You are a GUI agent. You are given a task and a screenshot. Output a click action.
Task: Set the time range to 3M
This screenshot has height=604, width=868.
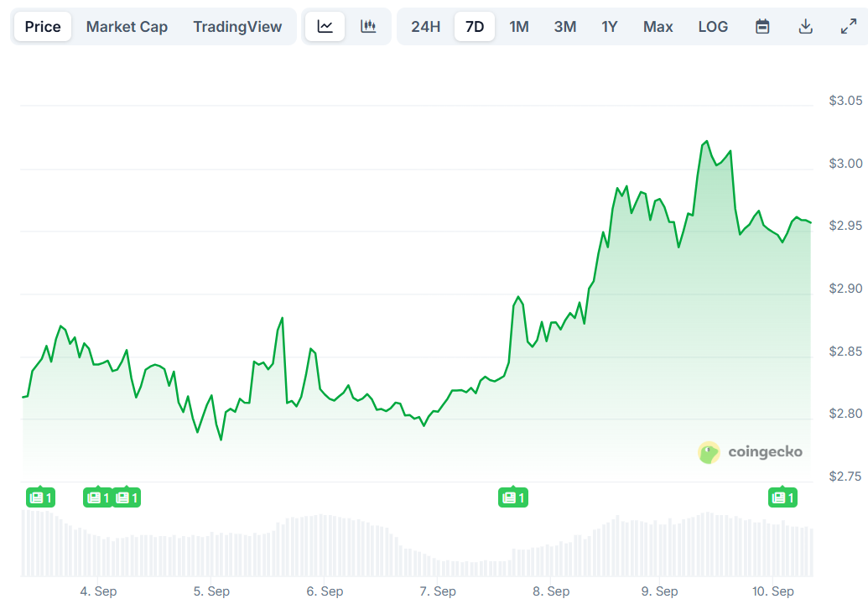(565, 27)
